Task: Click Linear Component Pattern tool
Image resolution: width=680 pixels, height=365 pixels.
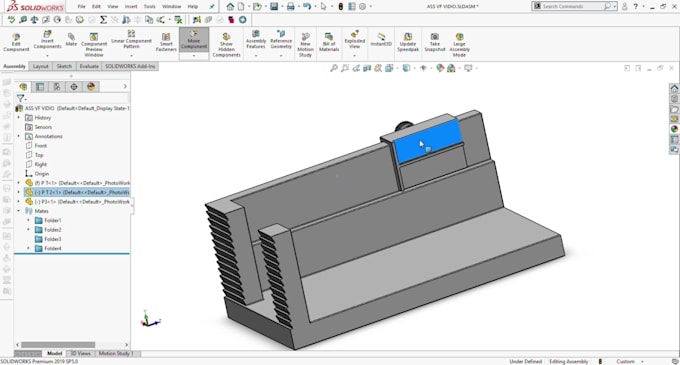Action: click(x=131, y=39)
